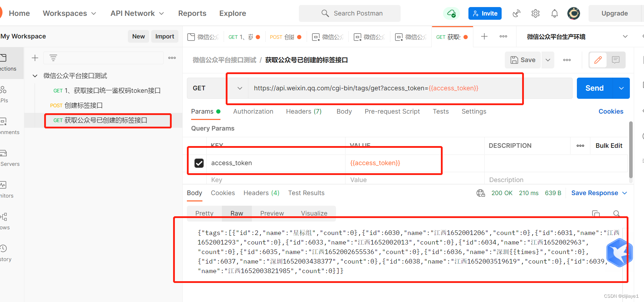Image resolution: width=644 pixels, height=302 pixels.
Task: Open the sync status cloud icon
Action: click(x=451, y=13)
